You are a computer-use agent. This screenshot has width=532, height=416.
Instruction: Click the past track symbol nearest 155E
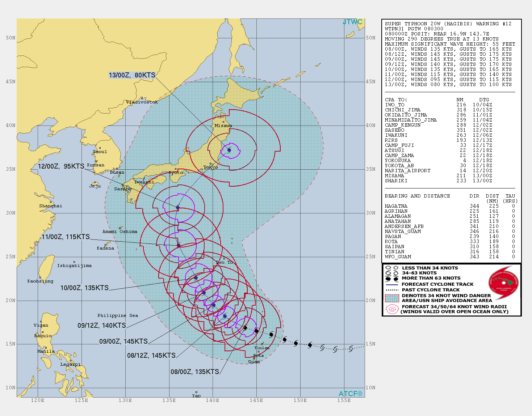click(351, 349)
